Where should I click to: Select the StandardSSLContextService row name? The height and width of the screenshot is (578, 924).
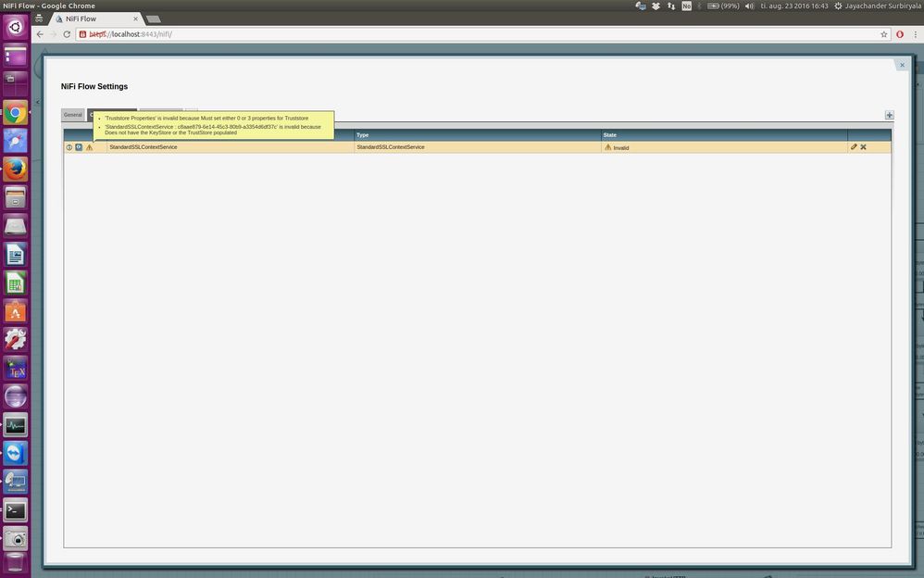point(144,147)
